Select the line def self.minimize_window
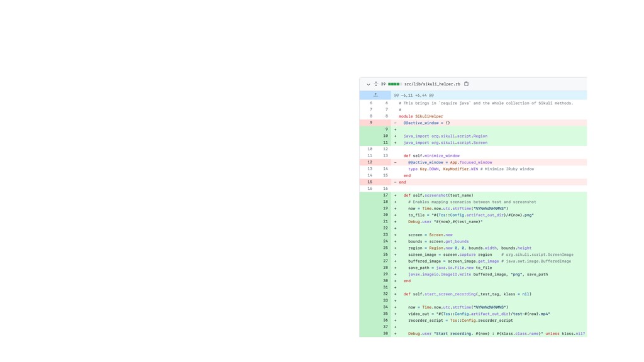 (431, 156)
